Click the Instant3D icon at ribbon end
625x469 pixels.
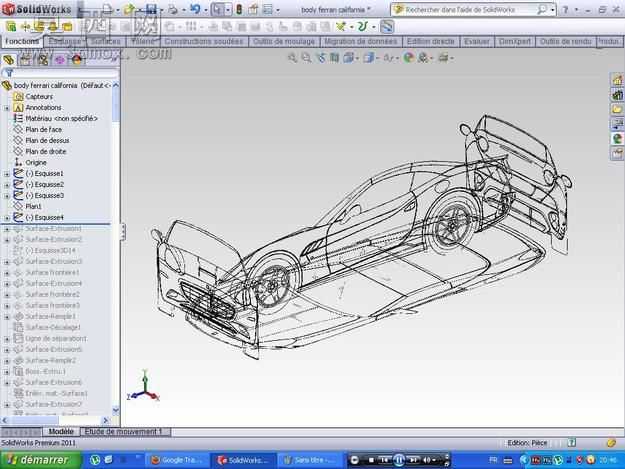click(x=387, y=27)
